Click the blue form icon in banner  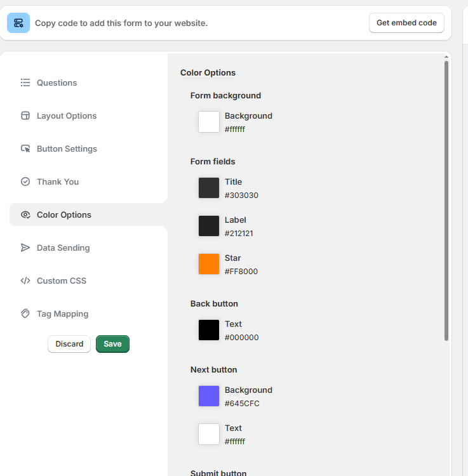[18, 23]
